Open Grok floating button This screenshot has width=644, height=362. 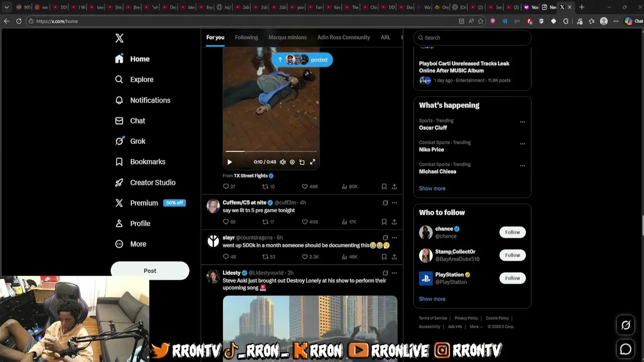(x=625, y=325)
